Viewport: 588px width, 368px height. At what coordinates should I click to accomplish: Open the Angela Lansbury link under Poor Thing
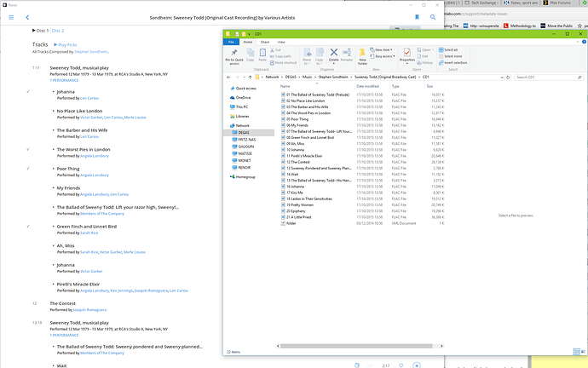click(x=95, y=175)
